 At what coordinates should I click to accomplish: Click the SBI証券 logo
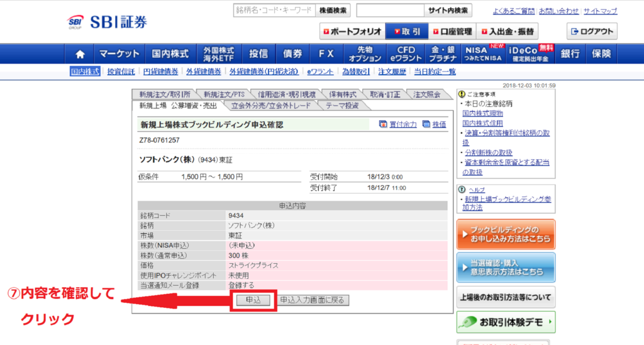pyautogui.click(x=107, y=22)
